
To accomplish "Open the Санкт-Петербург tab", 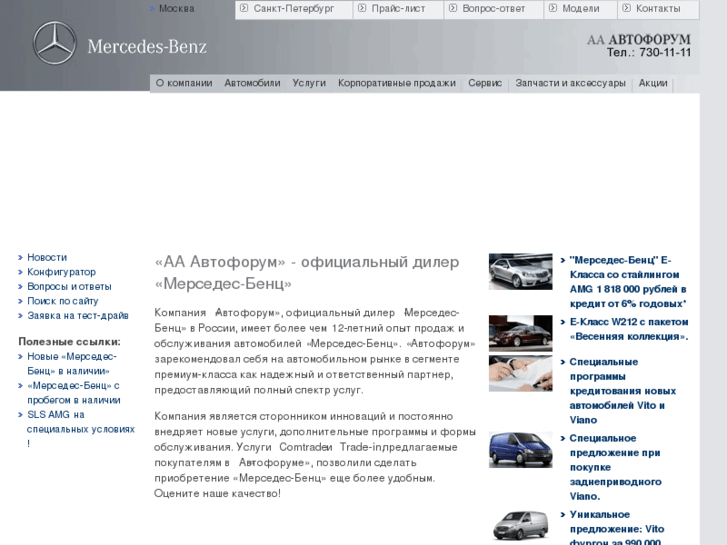I will point(293,9).
